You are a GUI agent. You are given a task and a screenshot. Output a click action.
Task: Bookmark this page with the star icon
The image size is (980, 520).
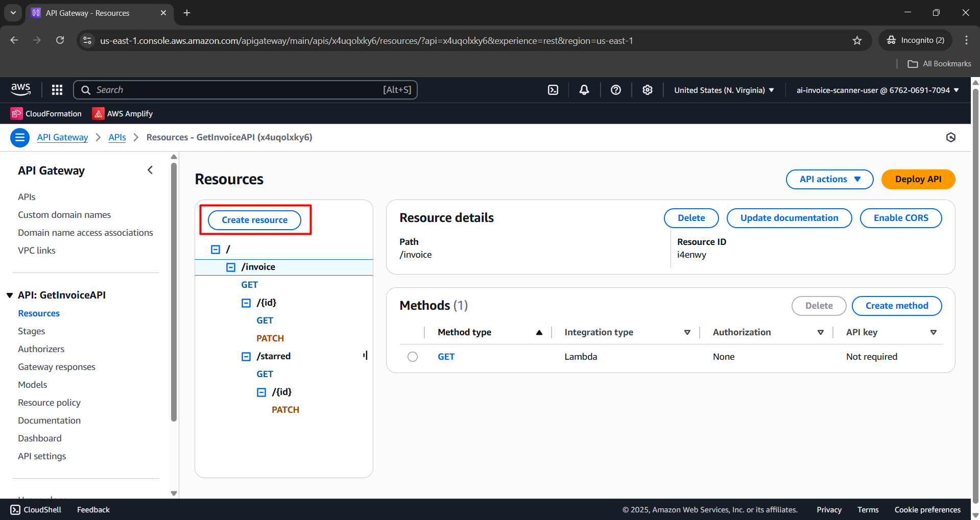tap(857, 40)
